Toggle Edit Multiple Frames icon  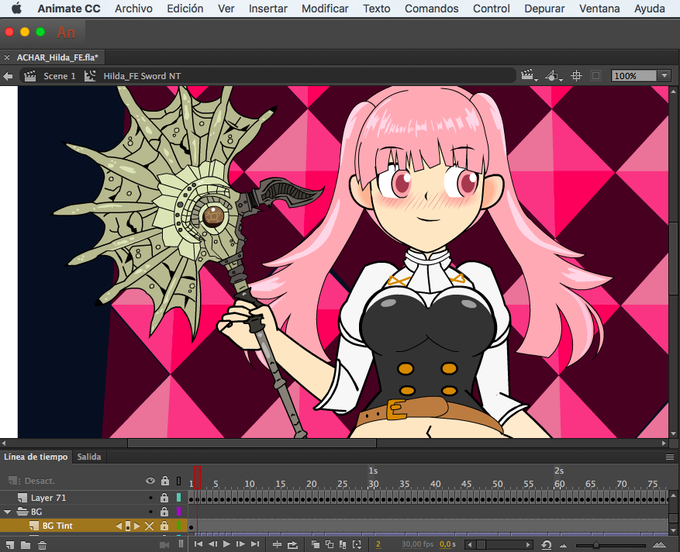343,544
